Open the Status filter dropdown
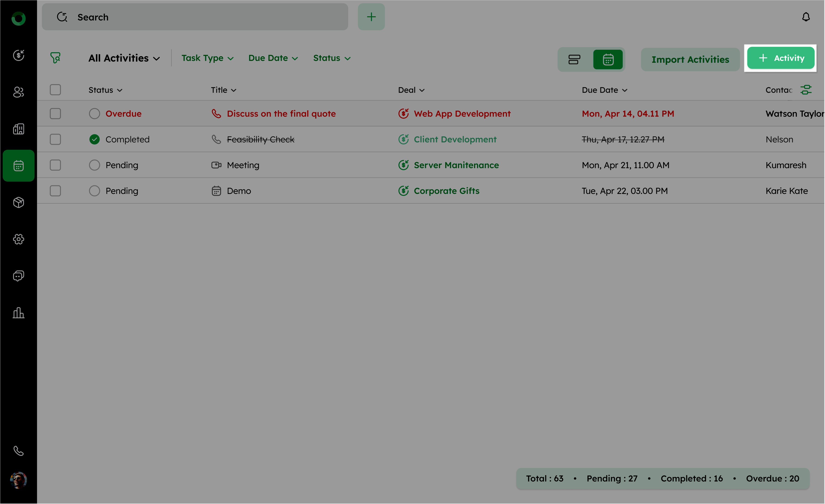This screenshot has height=504, width=825. [x=331, y=58]
